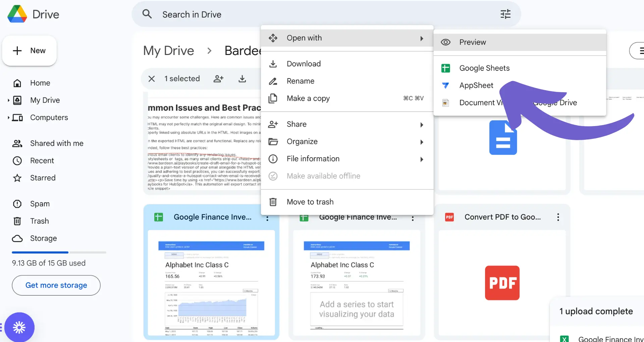Viewport: 644px width, 342px height.
Task: Open Computers sidebar item
Action: pyautogui.click(x=49, y=117)
